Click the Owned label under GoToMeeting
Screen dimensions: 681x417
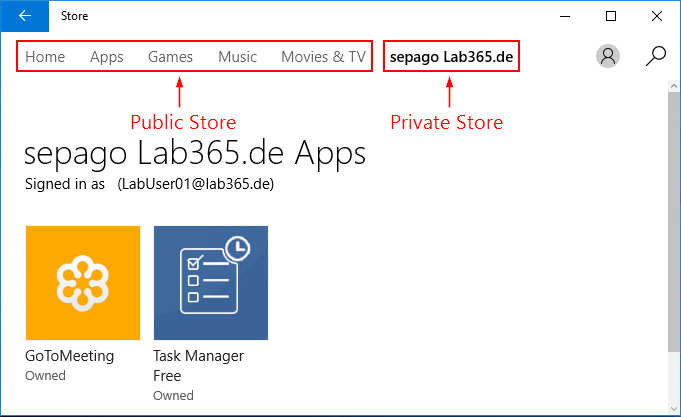45,376
